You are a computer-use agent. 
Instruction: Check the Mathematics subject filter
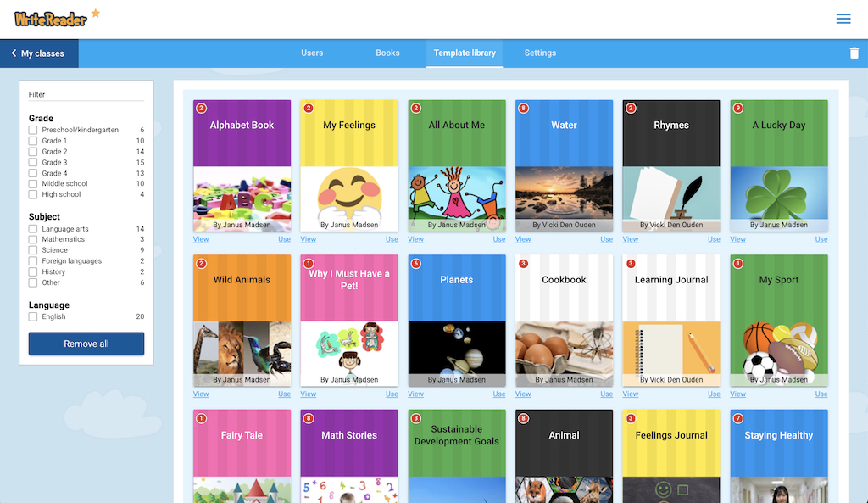click(x=33, y=239)
